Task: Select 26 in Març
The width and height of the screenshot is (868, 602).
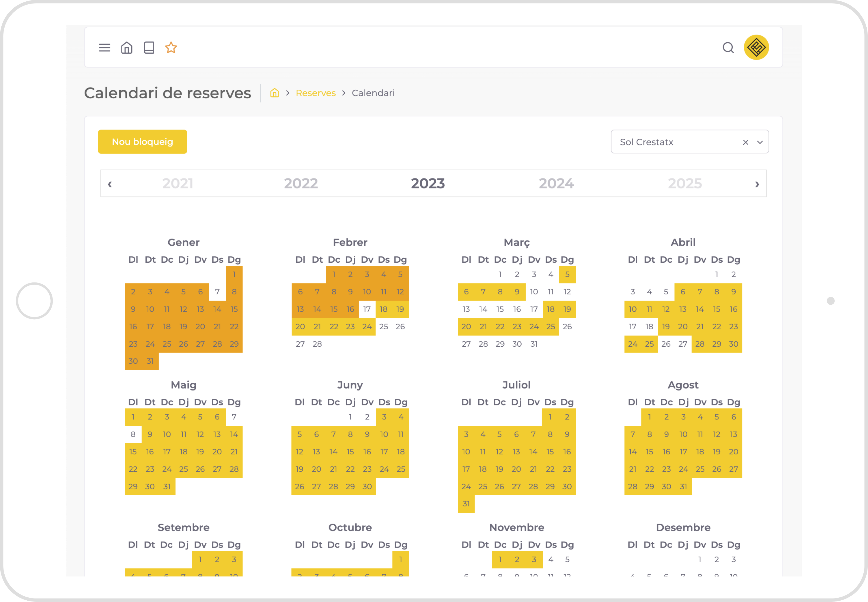Action: [x=567, y=327]
